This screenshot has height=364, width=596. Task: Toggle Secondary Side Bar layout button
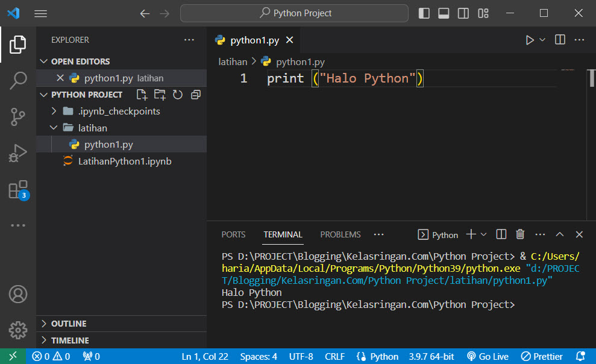tap(463, 13)
